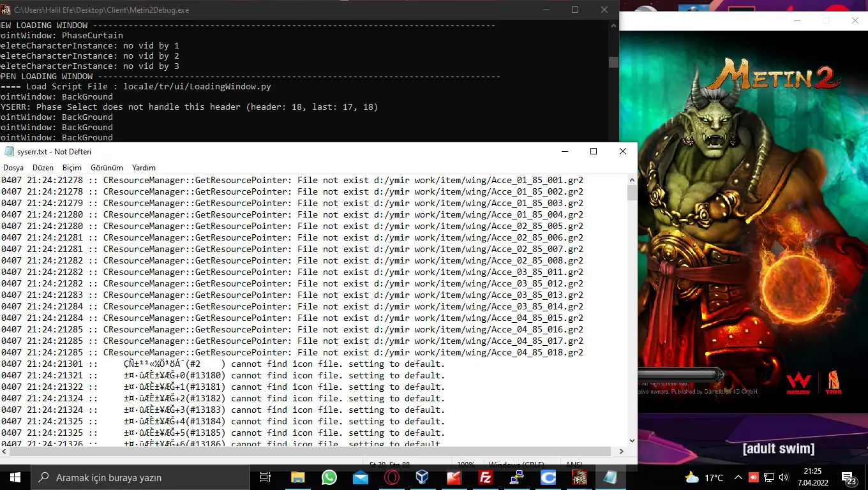Open Task View from the taskbar

click(x=266, y=477)
